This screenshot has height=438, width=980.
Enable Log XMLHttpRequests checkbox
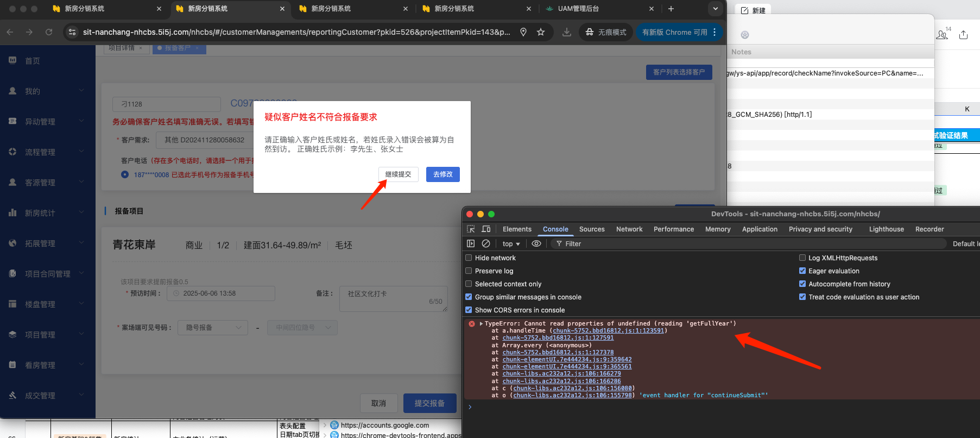coord(802,258)
